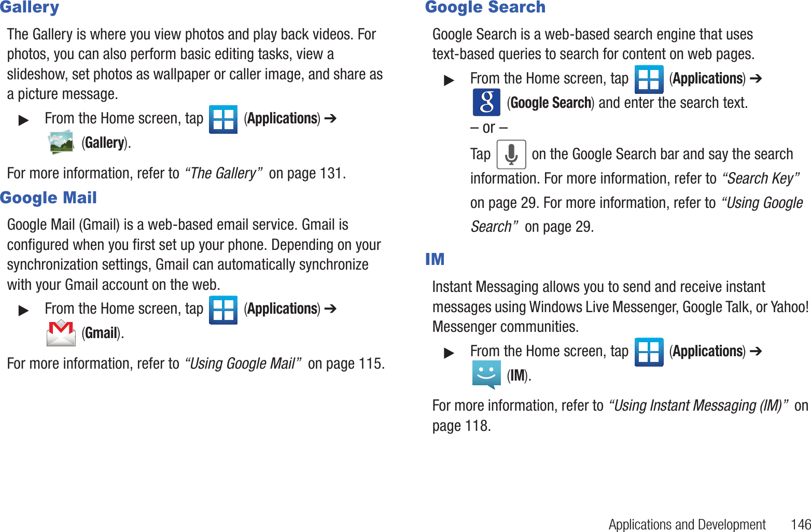This screenshot has width=811, height=532.
Task: Click the italic reference "Search Key"
Action: (761, 178)
